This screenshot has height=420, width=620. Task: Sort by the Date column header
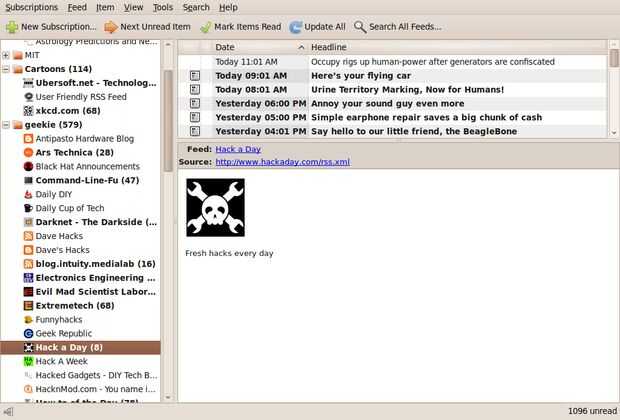click(260, 47)
